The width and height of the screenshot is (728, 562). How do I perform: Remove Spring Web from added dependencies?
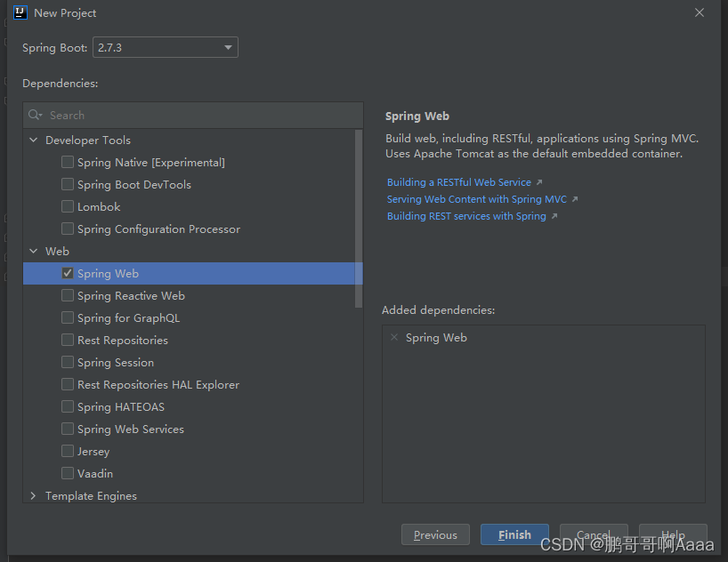click(394, 337)
